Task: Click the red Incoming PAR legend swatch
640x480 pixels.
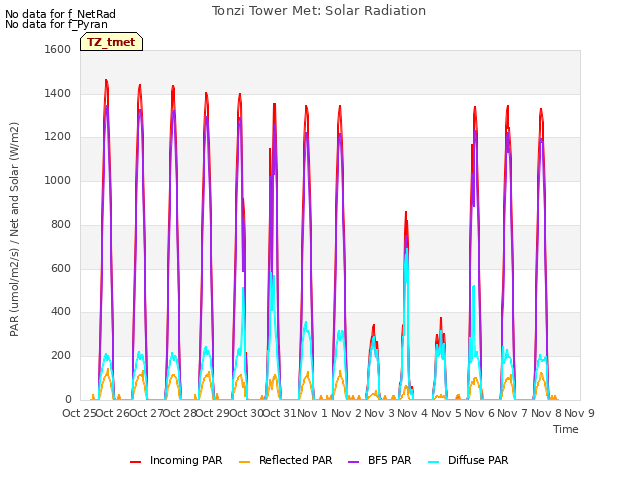Action: tap(136, 462)
